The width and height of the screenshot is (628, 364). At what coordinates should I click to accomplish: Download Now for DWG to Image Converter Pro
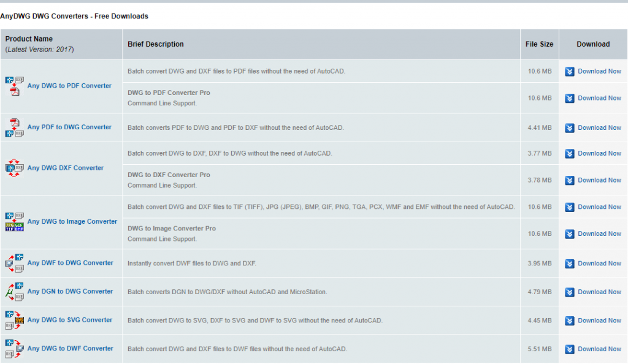pos(599,233)
